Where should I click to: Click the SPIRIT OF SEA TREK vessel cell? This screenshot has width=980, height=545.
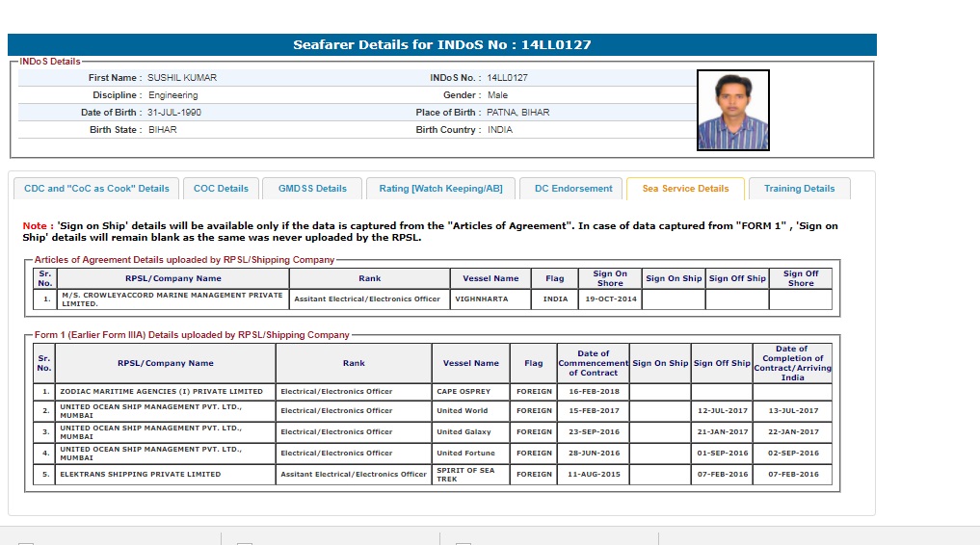click(x=465, y=474)
